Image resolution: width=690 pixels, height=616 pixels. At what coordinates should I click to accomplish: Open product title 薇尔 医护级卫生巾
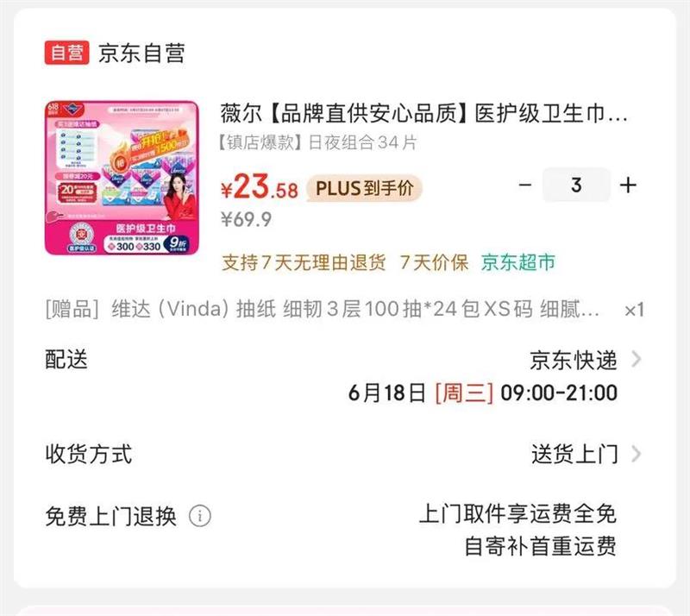pos(423,114)
